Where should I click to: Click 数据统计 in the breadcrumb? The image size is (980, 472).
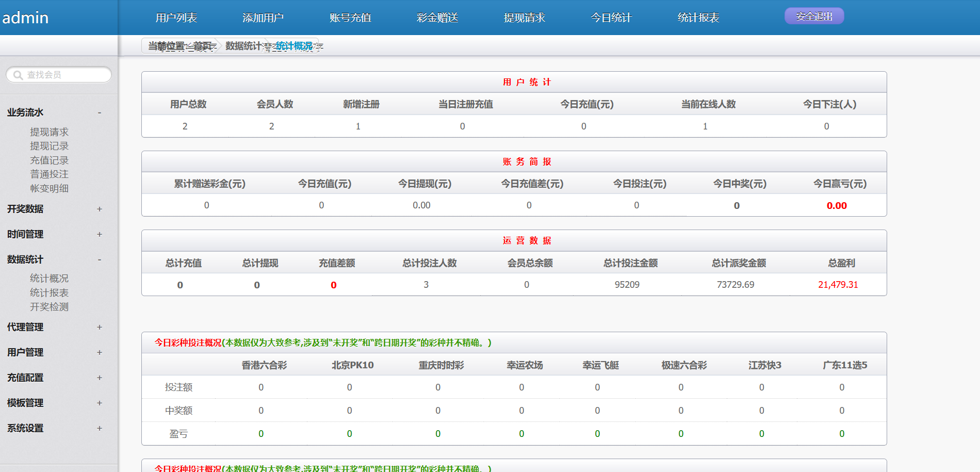tap(243, 46)
